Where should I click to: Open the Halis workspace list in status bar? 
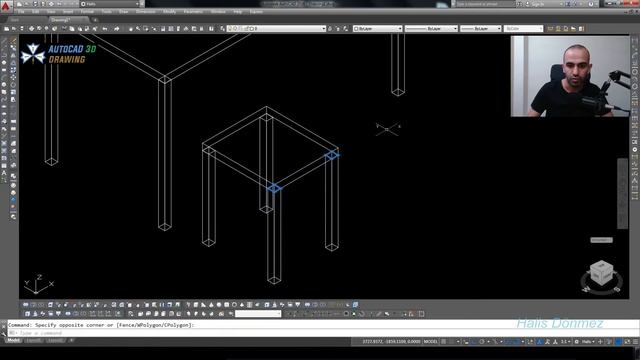[x=588, y=342]
